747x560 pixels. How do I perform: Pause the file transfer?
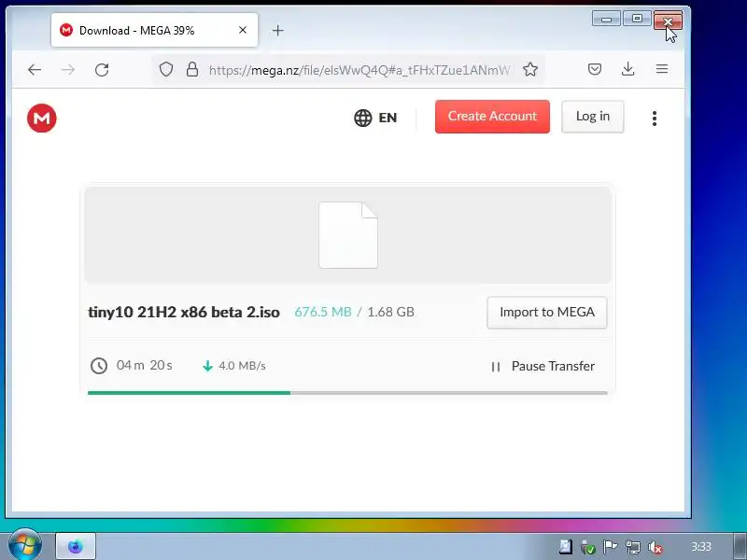[543, 366]
